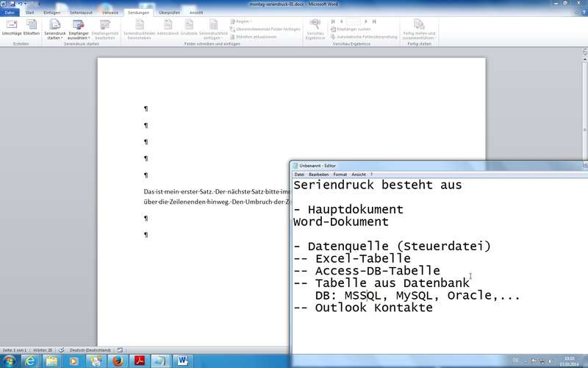Switch to the Einfügen ribbon tab
The image size is (588, 368).
[x=51, y=13]
